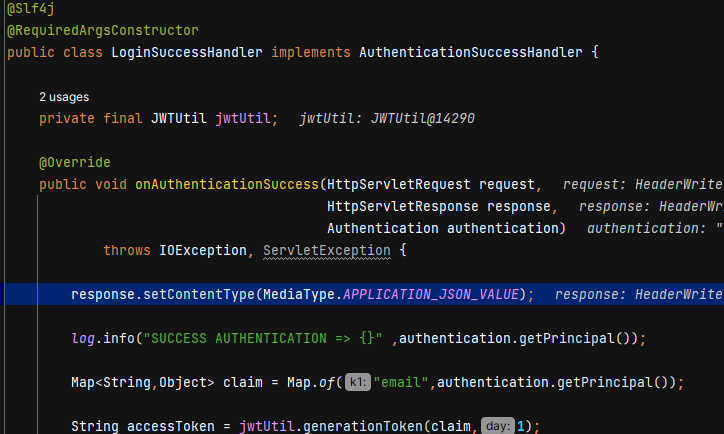Screen dimensions: 724x434
Task: Click the MediaType class reference
Action: coord(299,294)
